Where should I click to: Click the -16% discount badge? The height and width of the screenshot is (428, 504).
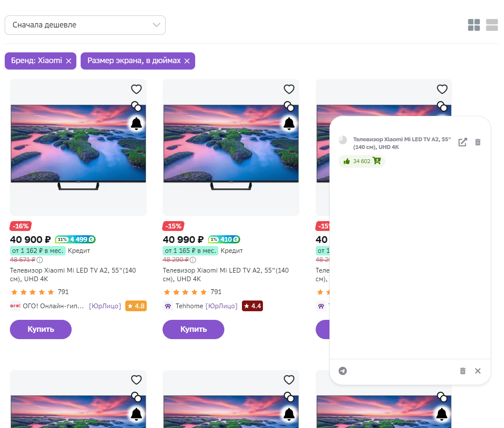coord(21,226)
